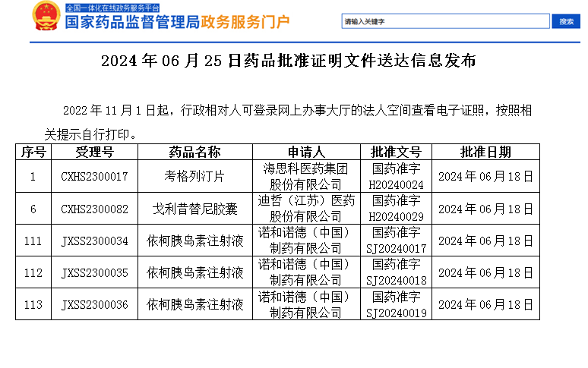Image resolution: width=588 pixels, height=368 pixels.
Task: Click serial number 112 cell
Action: point(33,272)
